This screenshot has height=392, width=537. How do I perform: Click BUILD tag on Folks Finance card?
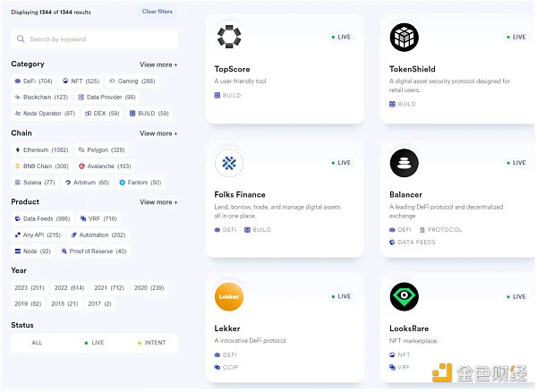258,230
